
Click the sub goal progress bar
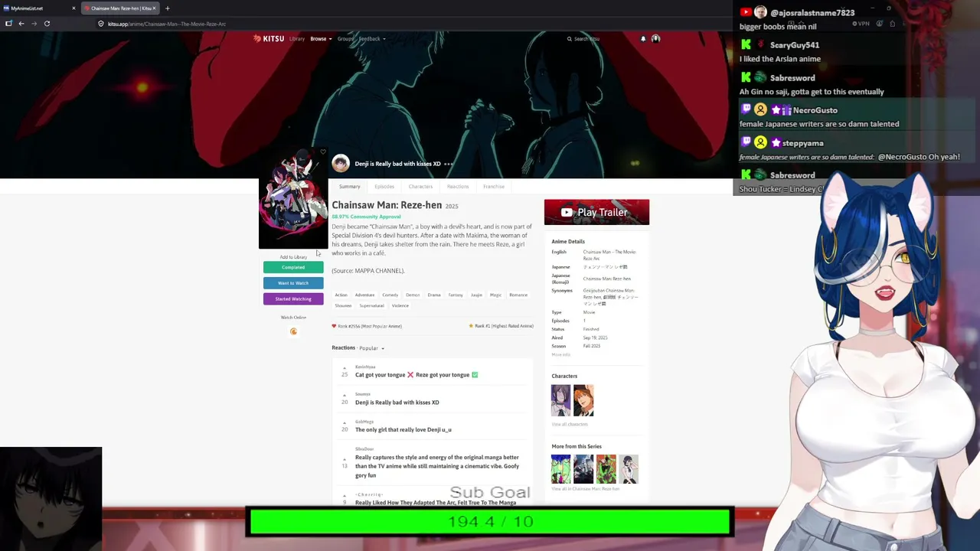pos(490,522)
